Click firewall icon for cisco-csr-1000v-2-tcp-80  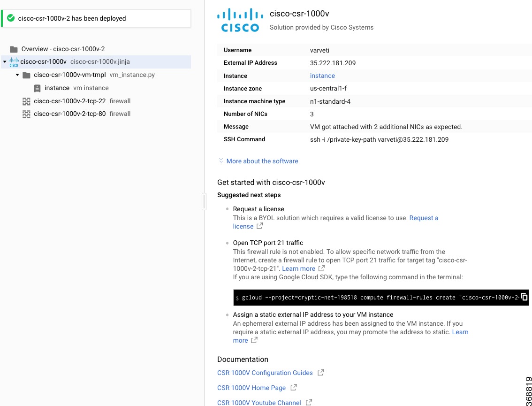coord(26,114)
